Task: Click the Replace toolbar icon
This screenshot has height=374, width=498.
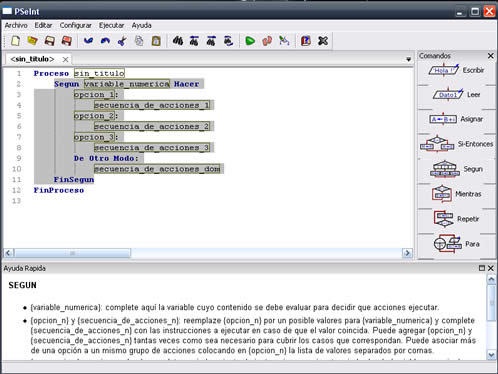Action: click(x=228, y=41)
